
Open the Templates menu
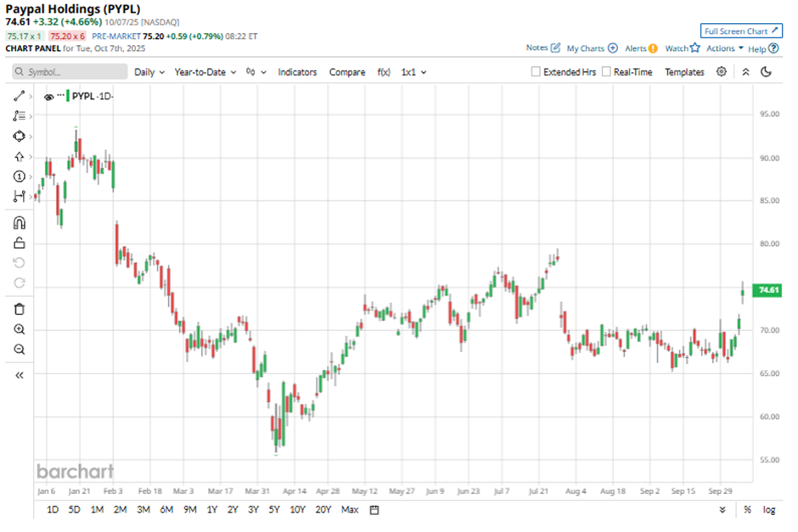click(x=684, y=72)
